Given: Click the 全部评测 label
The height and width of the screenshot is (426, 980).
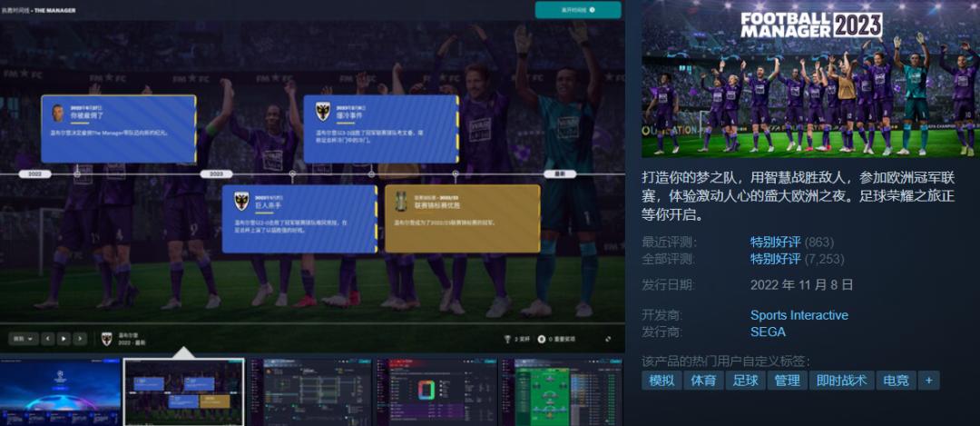Looking at the screenshot, I should pos(669,259).
